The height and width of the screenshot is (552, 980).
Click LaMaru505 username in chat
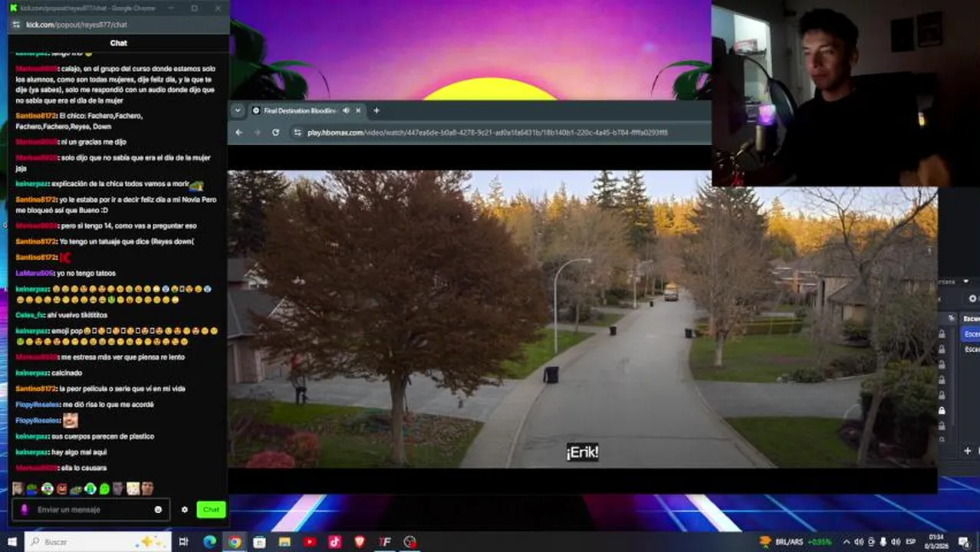pos(34,273)
